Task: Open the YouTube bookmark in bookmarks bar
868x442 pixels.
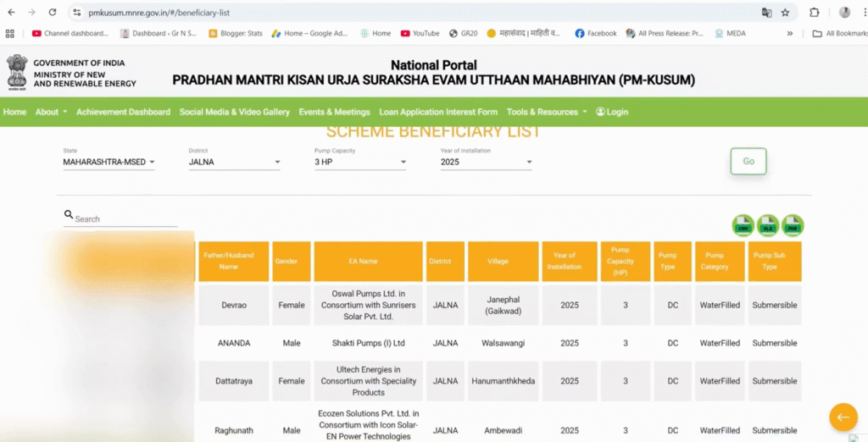Action: tap(420, 34)
